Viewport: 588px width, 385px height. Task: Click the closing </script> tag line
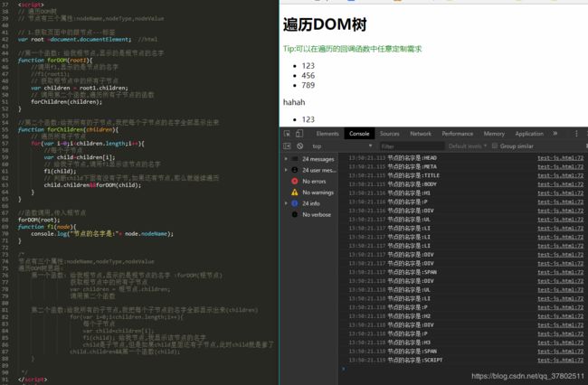coord(33,380)
